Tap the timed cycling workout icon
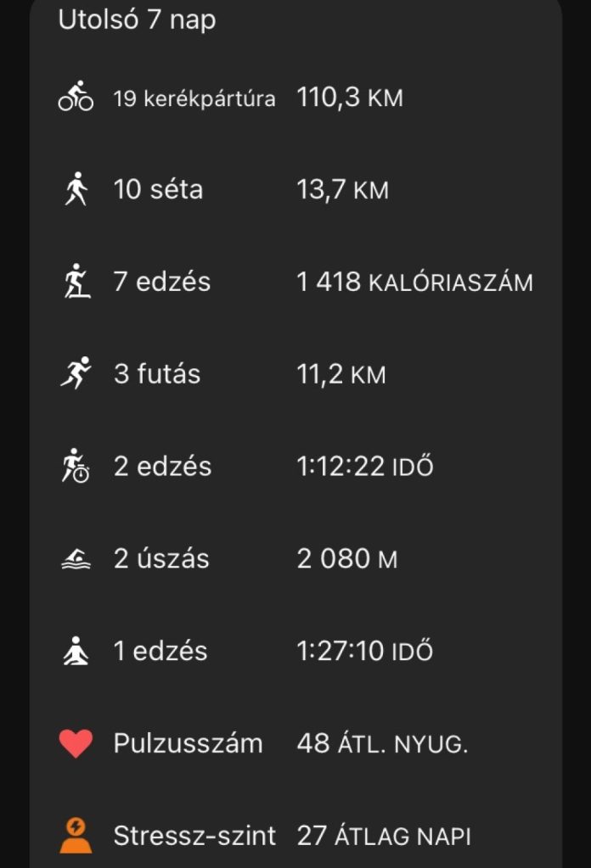591x868 pixels. pos(76,467)
